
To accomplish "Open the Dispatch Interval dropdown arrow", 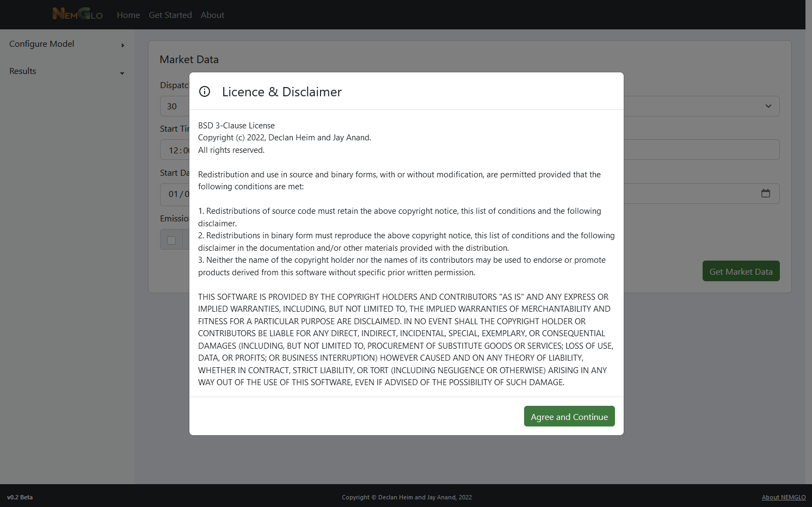I will [x=768, y=106].
